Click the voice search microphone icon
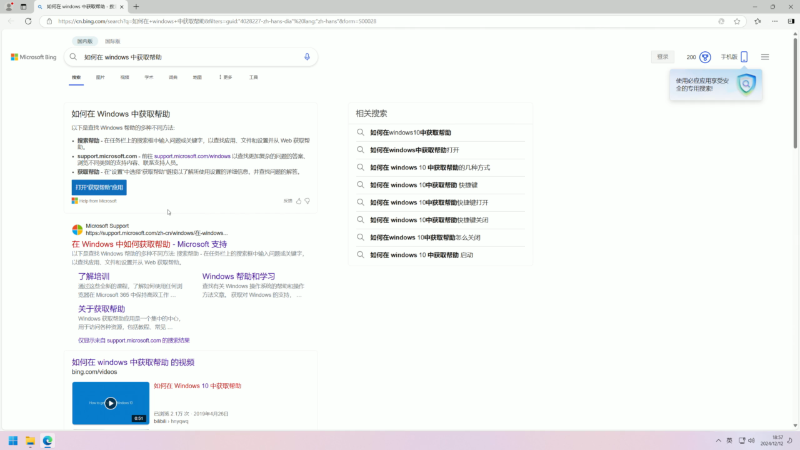 [307, 57]
